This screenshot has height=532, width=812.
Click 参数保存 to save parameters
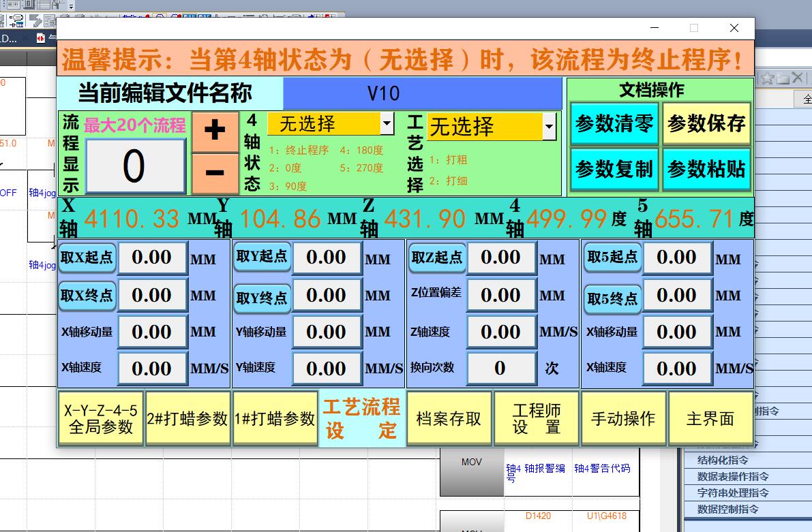pyautogui.click(x=706, y=124)
